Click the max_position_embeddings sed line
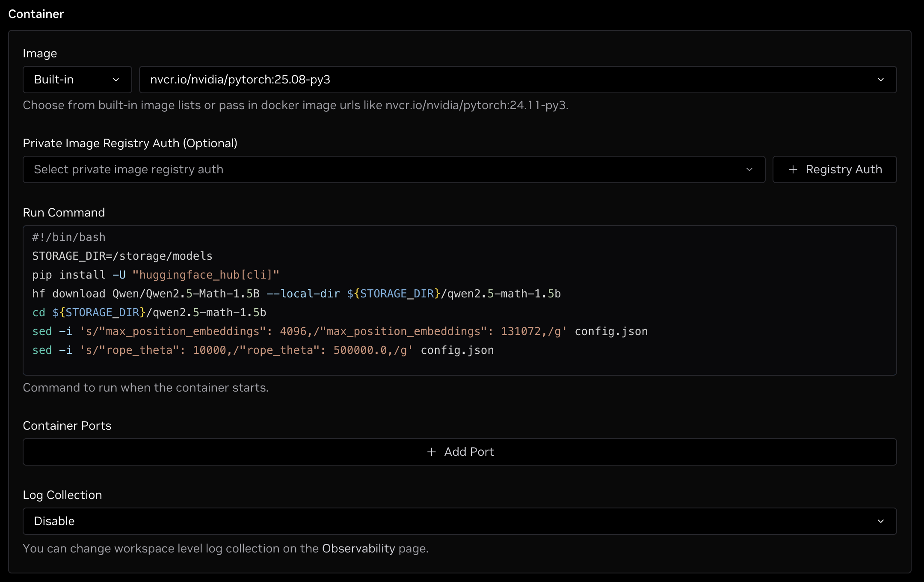Viewport: 924px width, 582px height. (340, 331)
